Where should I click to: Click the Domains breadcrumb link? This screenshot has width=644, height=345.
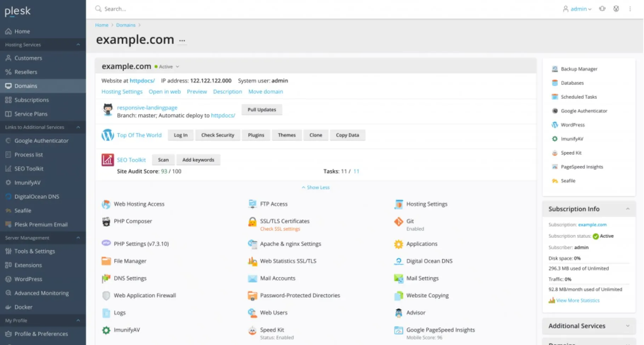coord(126,25)
